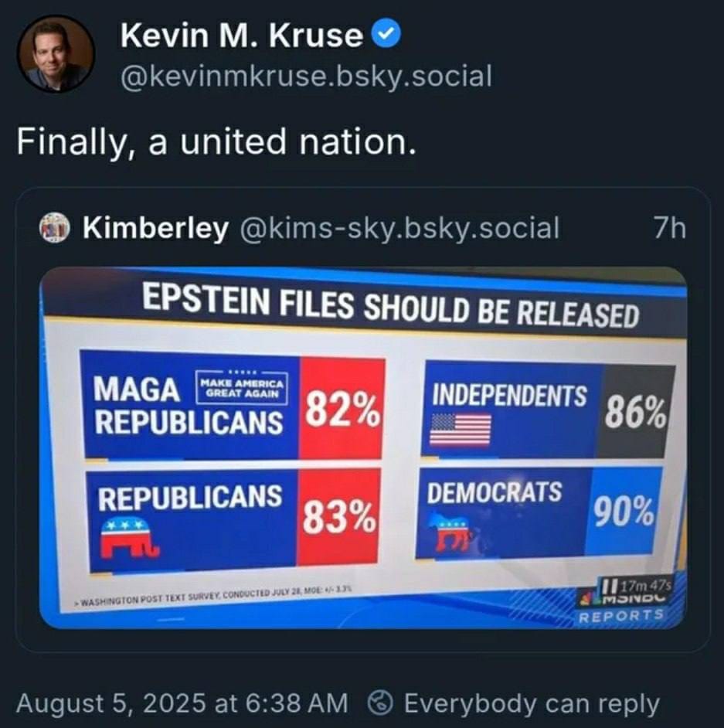This screenshot has height=728, width=724.
Task: Open Kimberley's display name in quoted post
Action: 155,227
